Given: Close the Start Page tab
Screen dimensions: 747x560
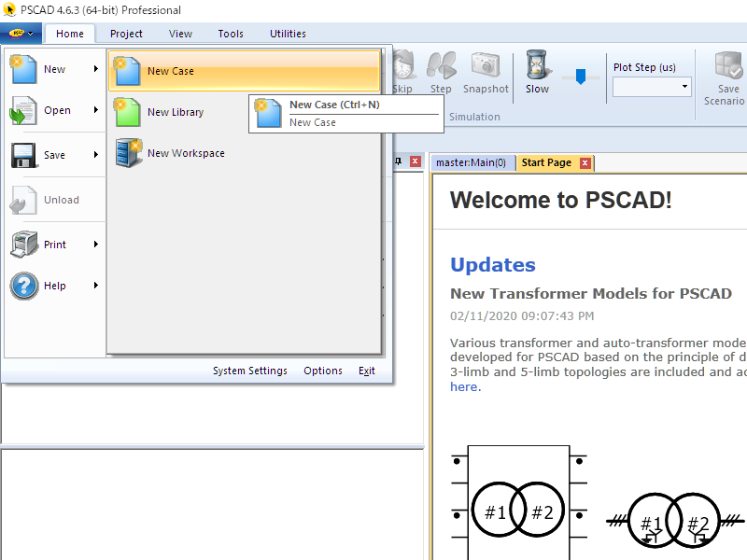Looking at the screenshot, I should click(x=585, y=162).
